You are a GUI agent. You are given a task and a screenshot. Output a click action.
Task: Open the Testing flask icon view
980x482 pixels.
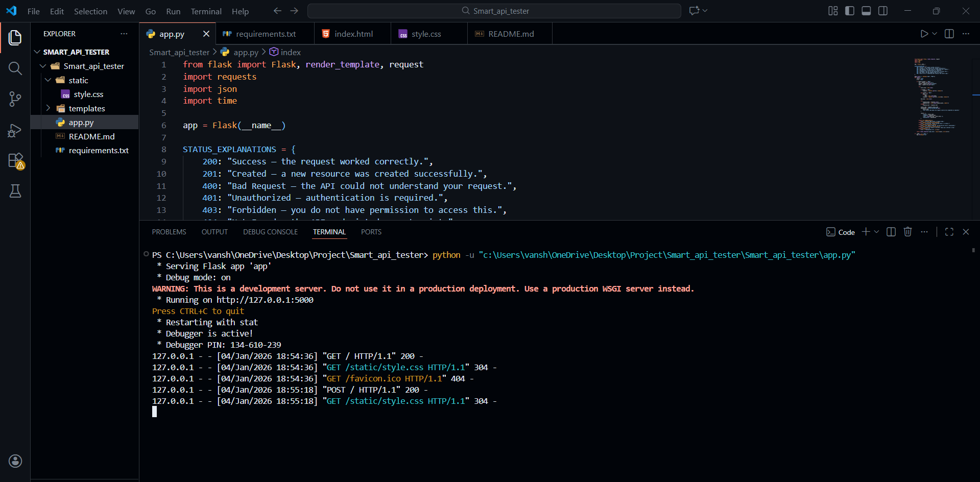point(15,191)
